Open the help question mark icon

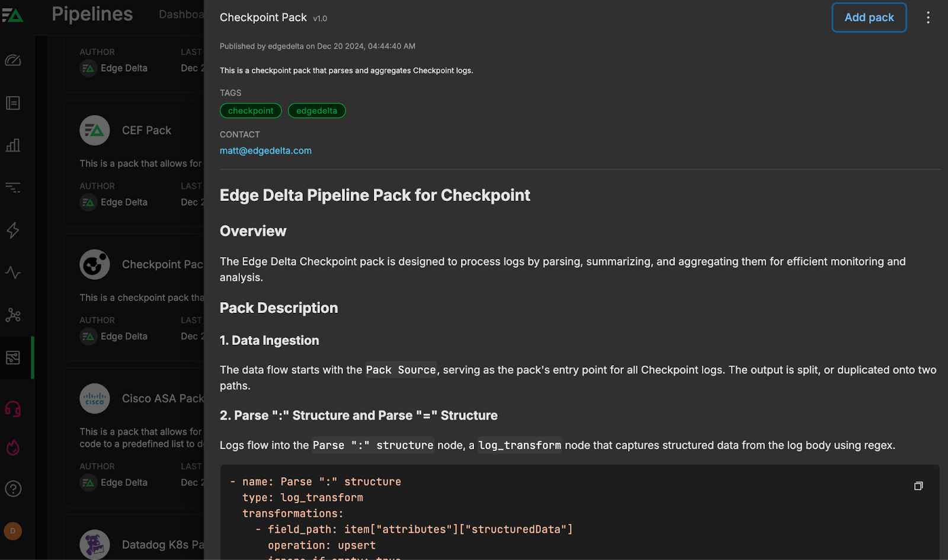pos(13,489)
